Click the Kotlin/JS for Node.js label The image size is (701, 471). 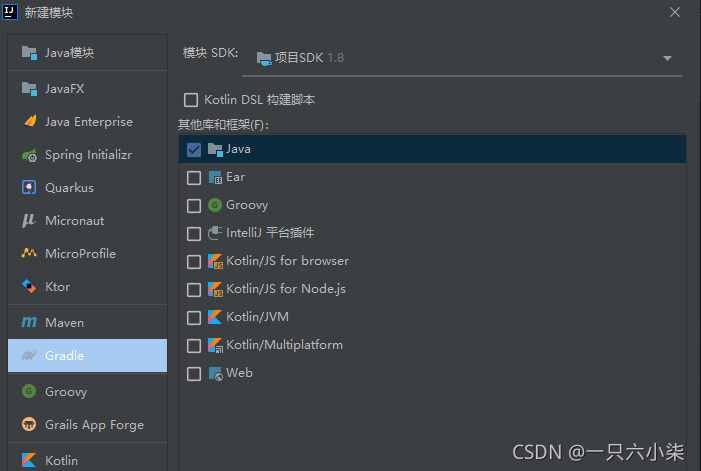pos(286,289)
